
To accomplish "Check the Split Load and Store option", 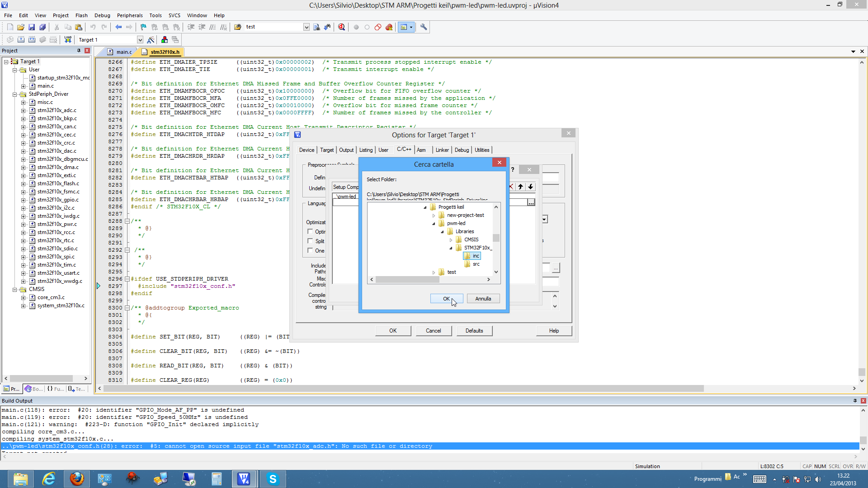I will point(310,241).
